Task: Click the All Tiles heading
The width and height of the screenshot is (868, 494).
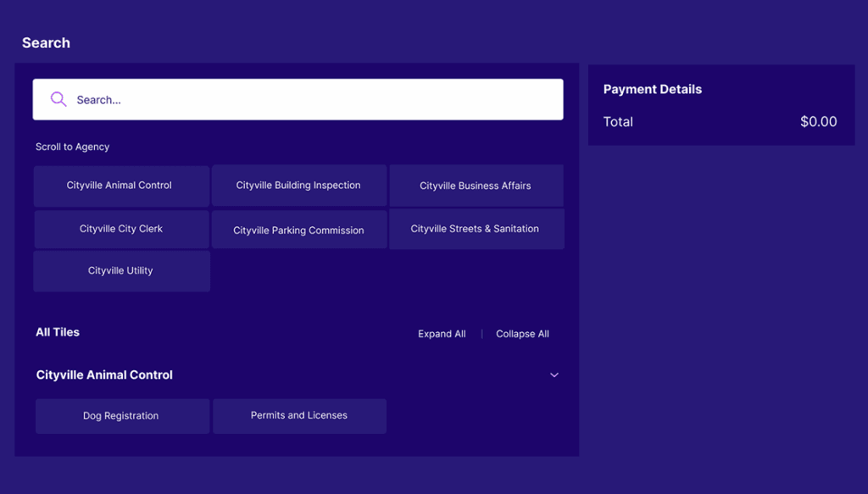Action: point(57,332)
